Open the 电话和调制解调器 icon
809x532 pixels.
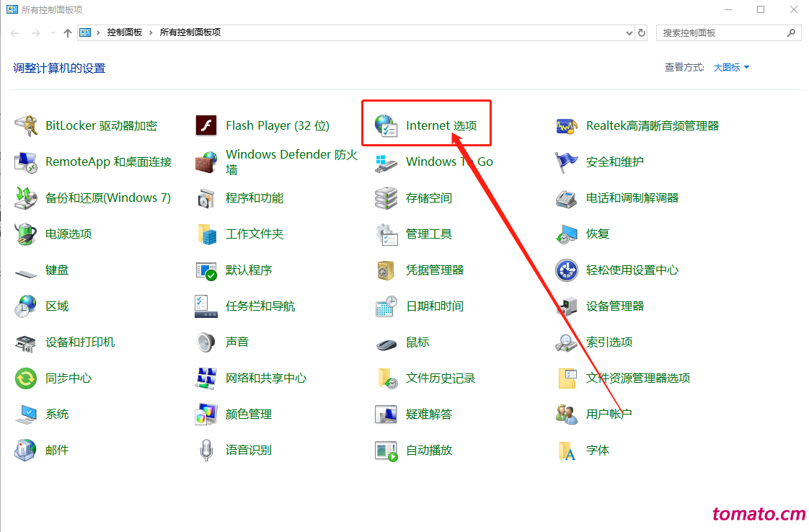coord(567,198)
